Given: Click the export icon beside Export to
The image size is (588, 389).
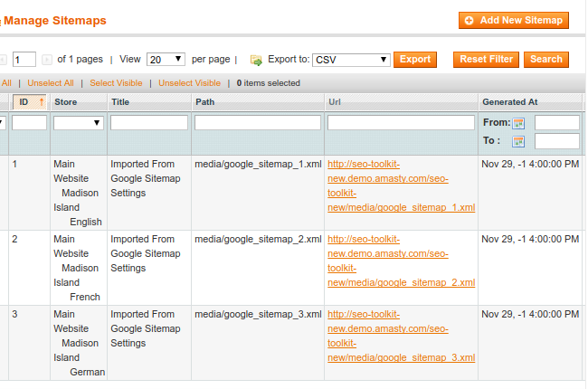Looking at the screenshot, I should click(x=256, y=60).
